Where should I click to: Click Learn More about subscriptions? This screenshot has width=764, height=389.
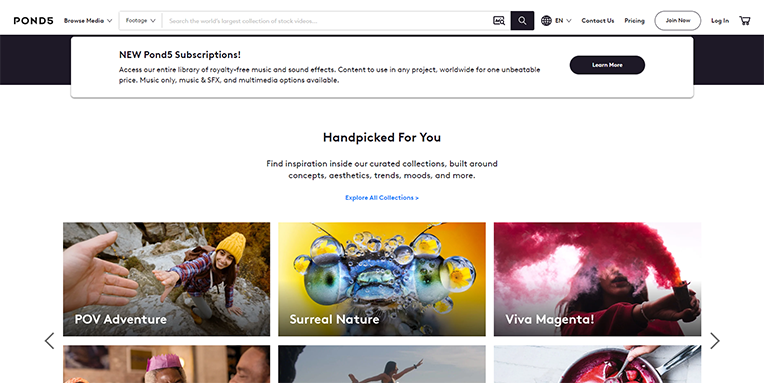607,65
